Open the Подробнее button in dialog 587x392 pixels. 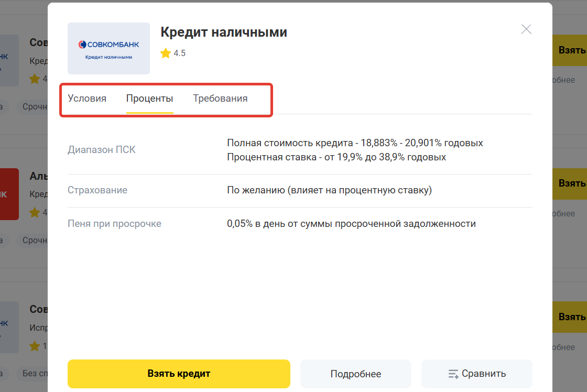pyautogui.click(x=356, y=374)
